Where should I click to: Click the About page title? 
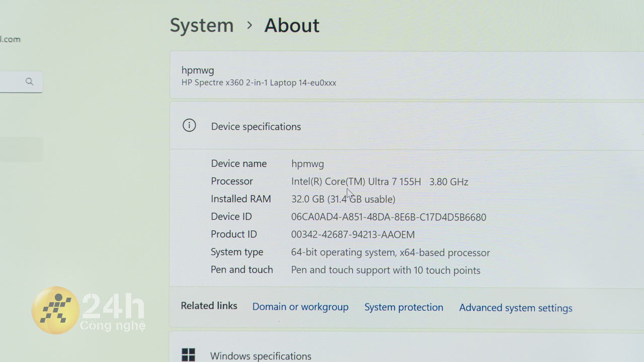[x=292, y=25]
